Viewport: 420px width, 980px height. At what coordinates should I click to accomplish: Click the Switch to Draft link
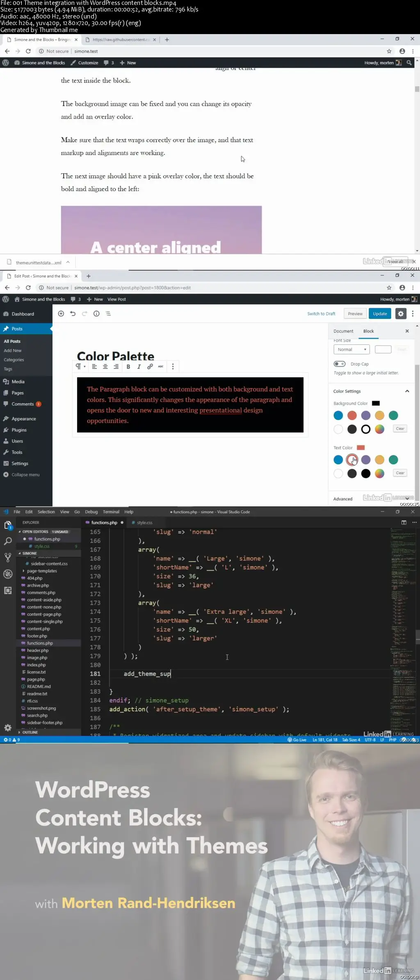coord(321,314)
